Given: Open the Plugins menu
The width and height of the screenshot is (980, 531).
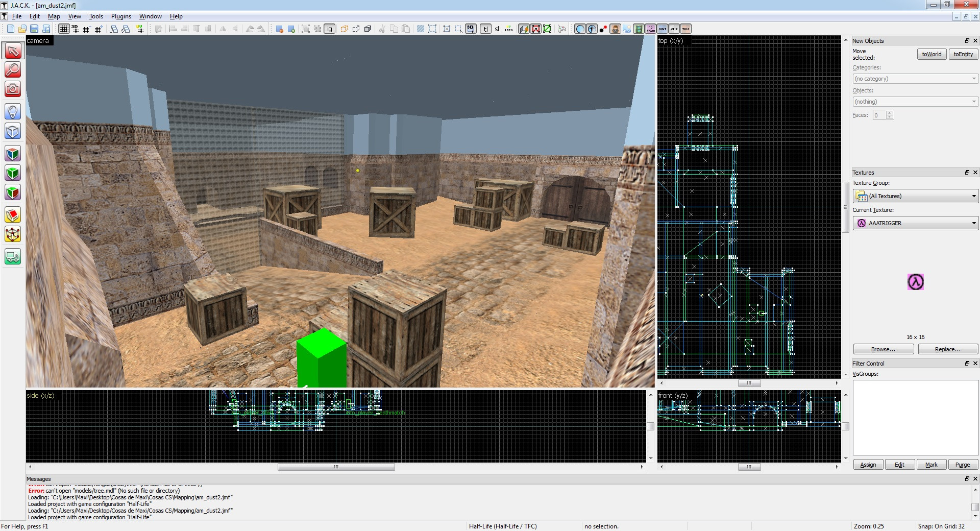Looking at the screenshot, I should 121,16.
